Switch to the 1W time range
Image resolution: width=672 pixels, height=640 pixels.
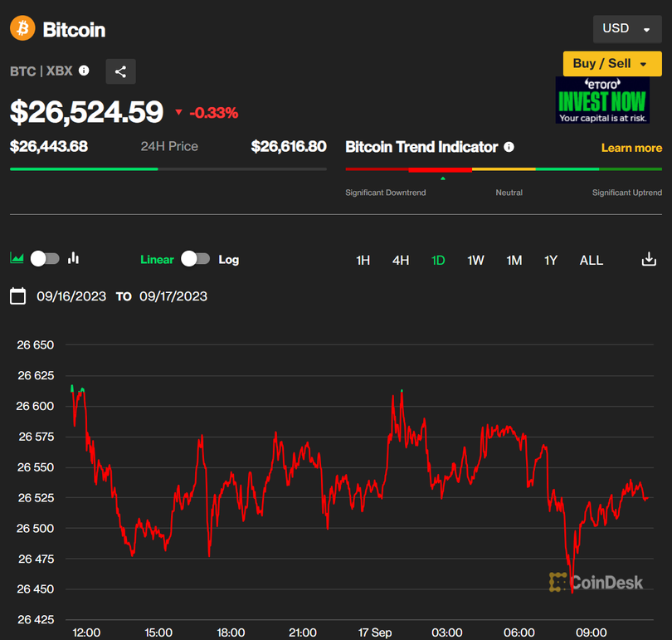(475, 261)
